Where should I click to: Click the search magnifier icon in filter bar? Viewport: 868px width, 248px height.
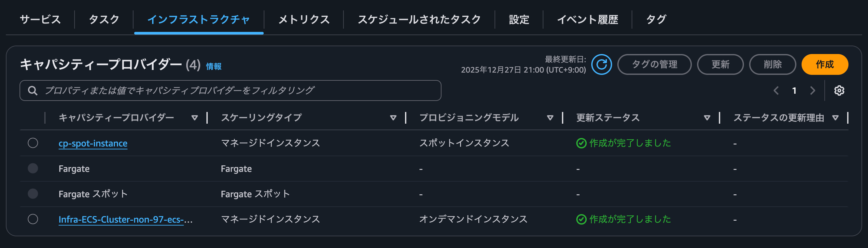(33, 90)
